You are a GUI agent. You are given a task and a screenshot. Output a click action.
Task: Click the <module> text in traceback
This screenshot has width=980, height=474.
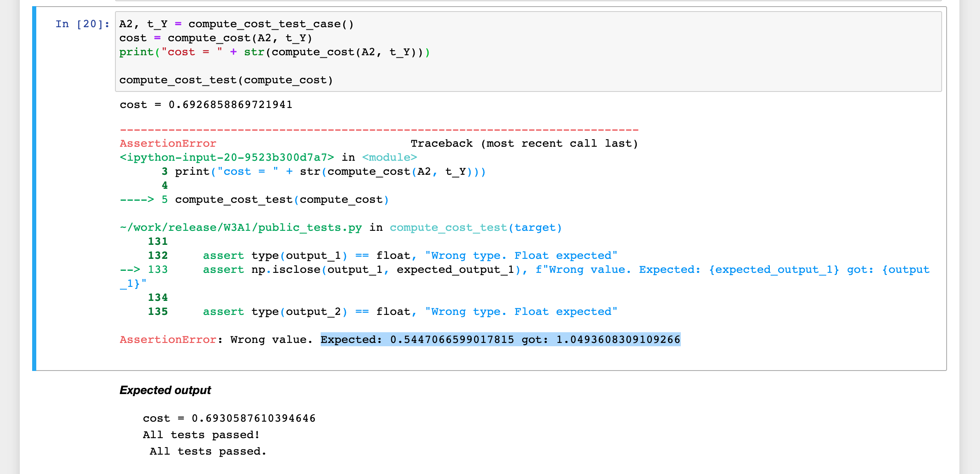point(389,157)
